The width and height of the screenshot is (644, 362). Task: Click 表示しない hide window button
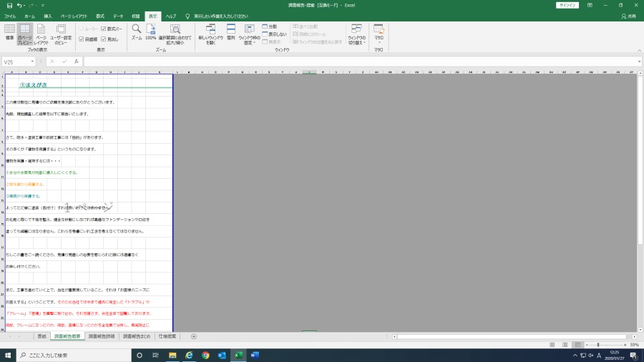point(274,34)
